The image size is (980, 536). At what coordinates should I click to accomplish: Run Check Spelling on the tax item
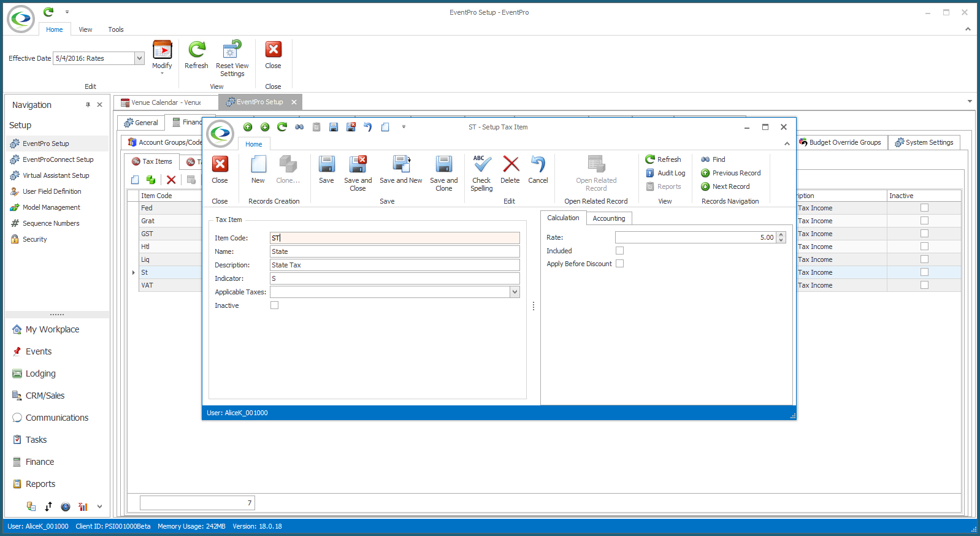pos(481,174)
